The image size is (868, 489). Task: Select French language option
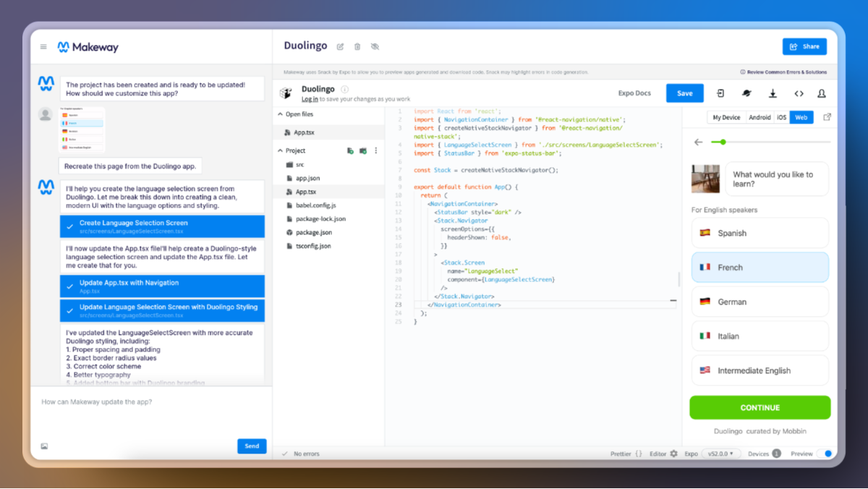pos(760,267)
